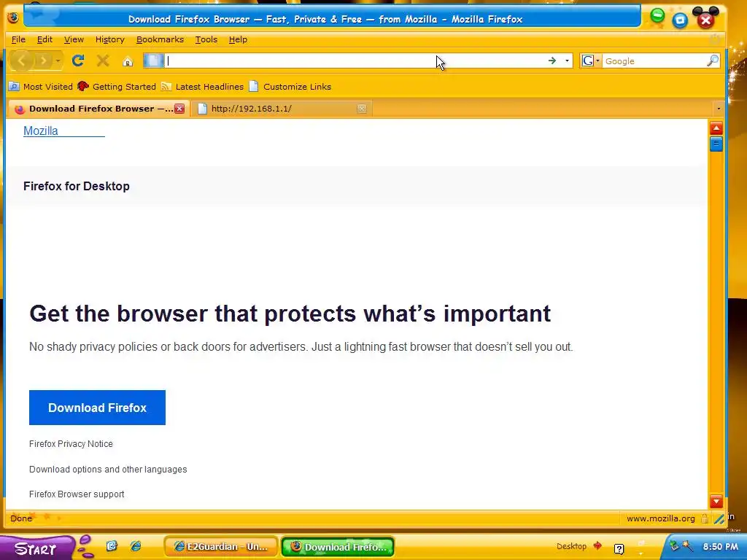Click the Done status text
The width and height of the screenshot is (747, 560).
point(21,518)
